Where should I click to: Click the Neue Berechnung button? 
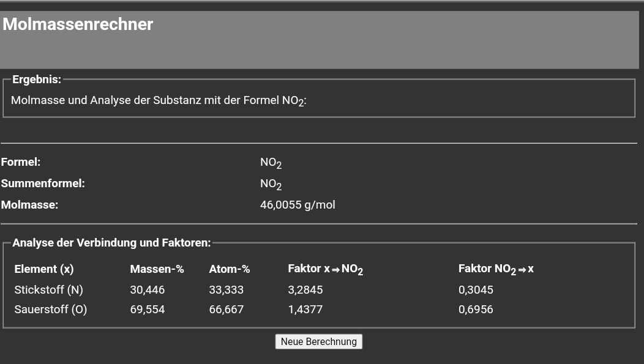pos(318,341)
